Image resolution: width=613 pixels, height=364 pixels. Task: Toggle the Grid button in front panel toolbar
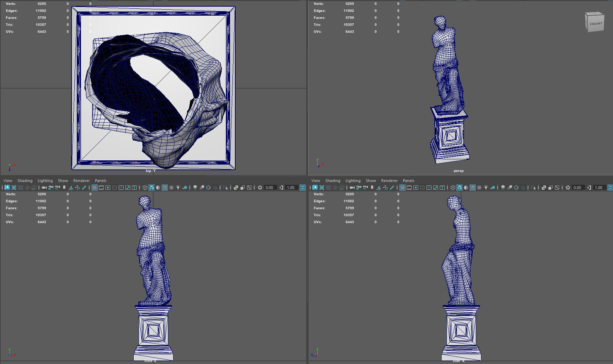point(95,188)
